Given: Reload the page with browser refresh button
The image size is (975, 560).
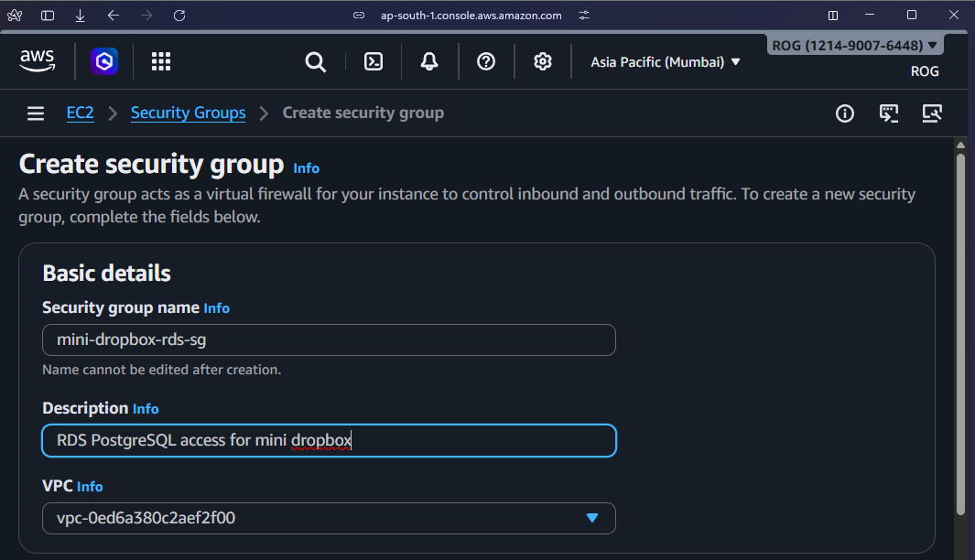Looking at the screenshot, I should [179, 16].
